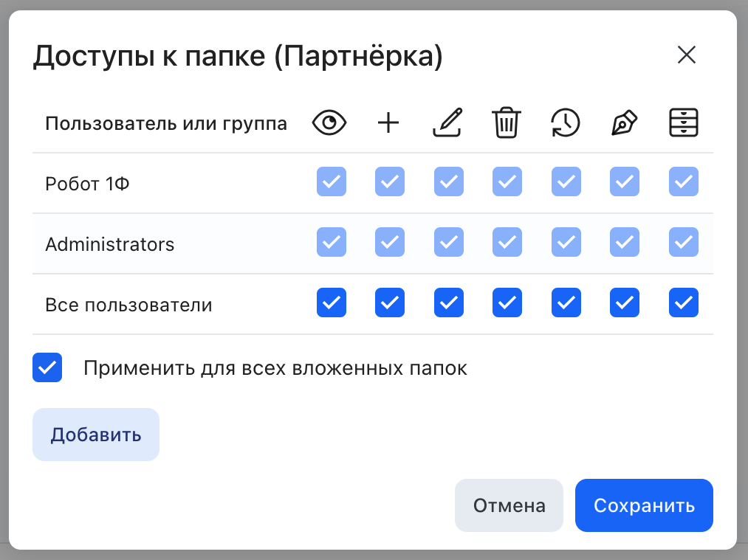Image resolution: width=748 pixels, height=560 pixels.
Task: Toggle create permission for Administrators
Action: coord(390,242)
